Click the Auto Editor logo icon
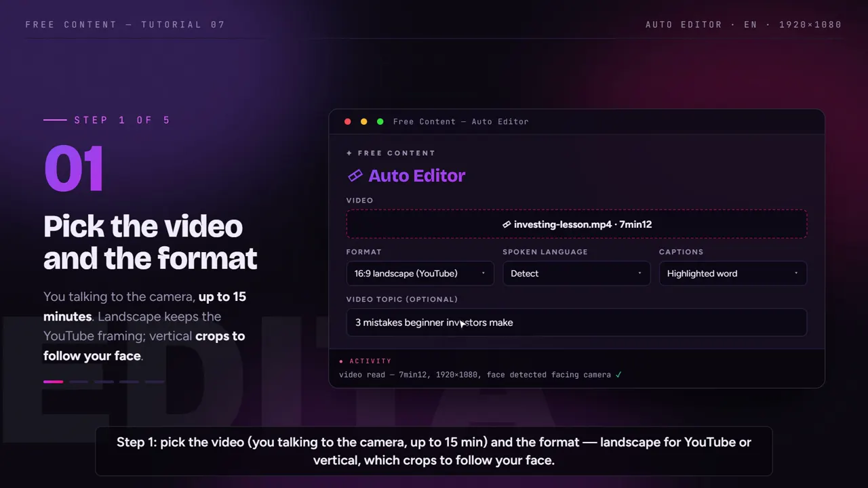Image resolution: width=868 pixels, height=488 pixels. pos(355,176)
